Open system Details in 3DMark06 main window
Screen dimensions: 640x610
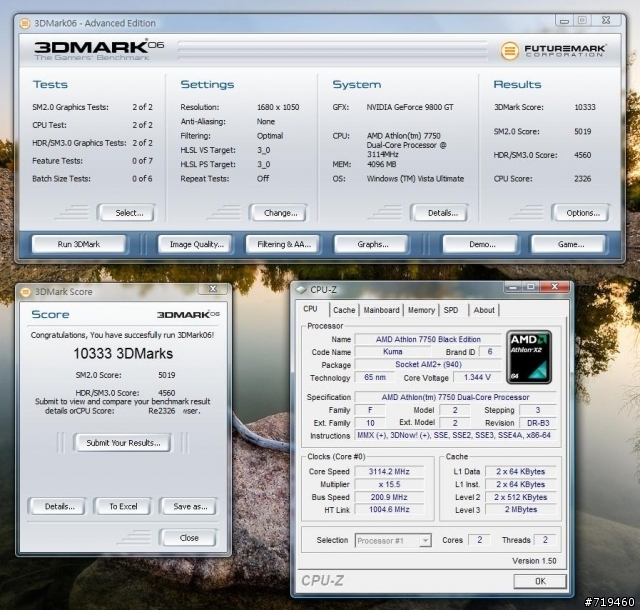440,213
